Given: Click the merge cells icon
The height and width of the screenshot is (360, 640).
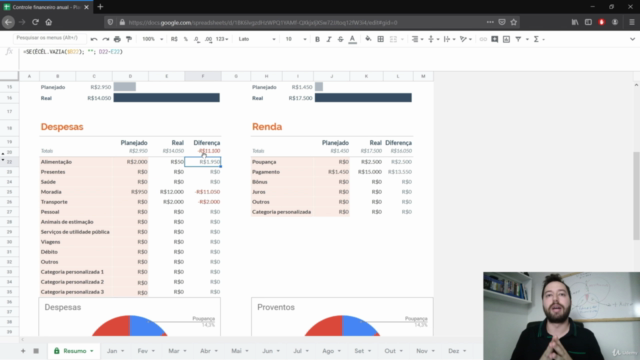Looking at the screenshot, I should [393, 39].
